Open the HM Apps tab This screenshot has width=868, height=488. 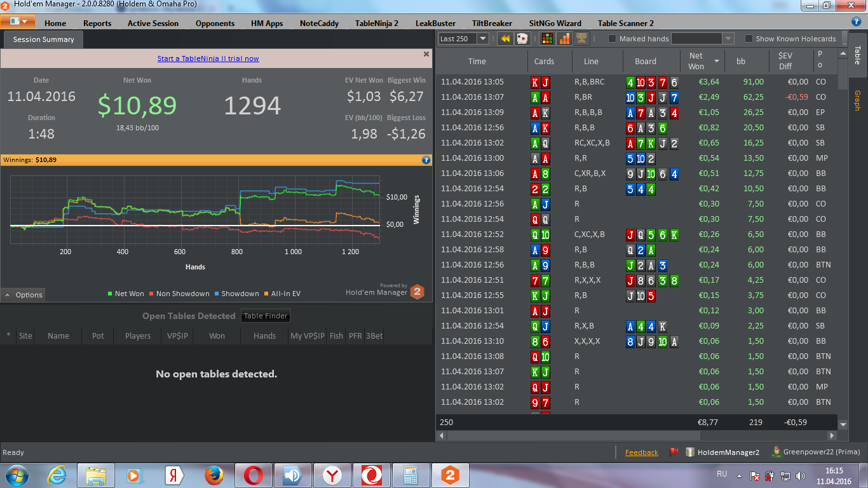click(x=267, y=24)
